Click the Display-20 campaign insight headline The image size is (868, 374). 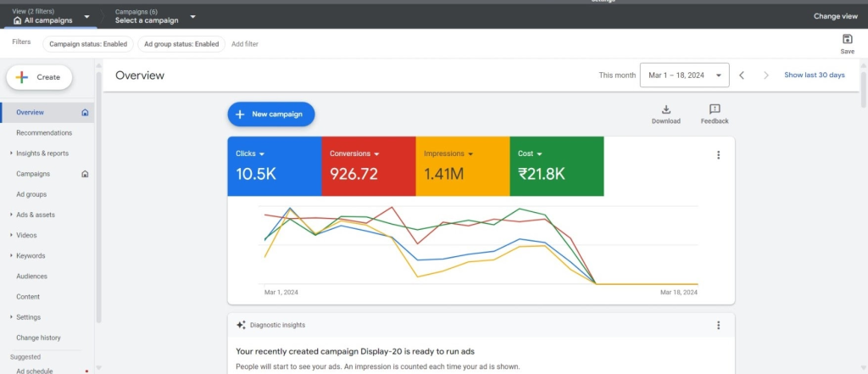click(x=355, y=351)
